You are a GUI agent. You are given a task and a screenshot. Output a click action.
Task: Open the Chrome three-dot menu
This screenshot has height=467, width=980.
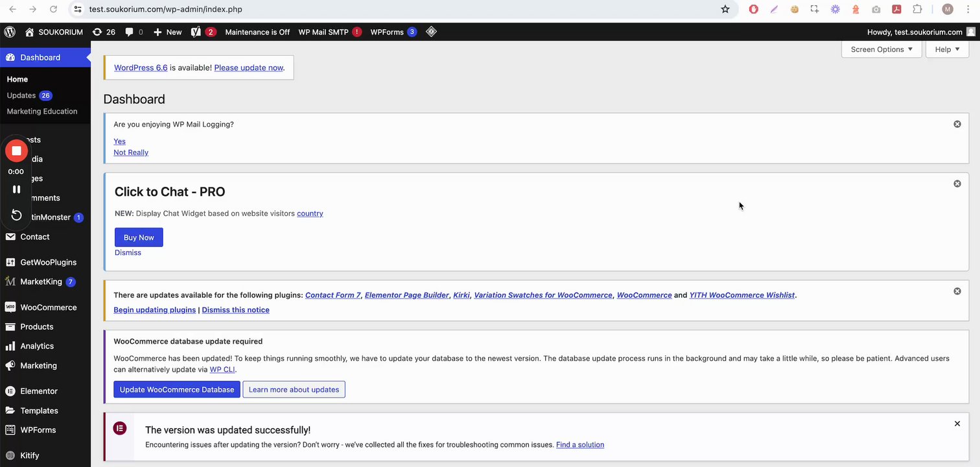968,9
